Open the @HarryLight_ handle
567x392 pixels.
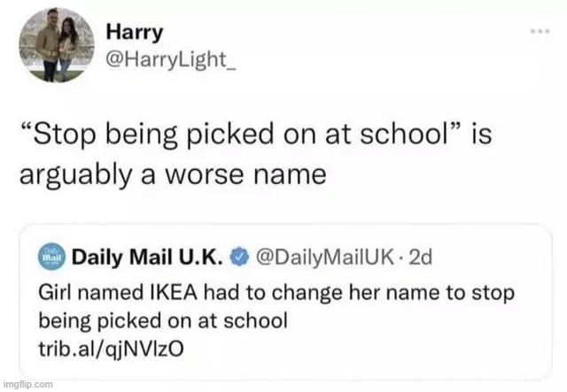coord(171,59)
